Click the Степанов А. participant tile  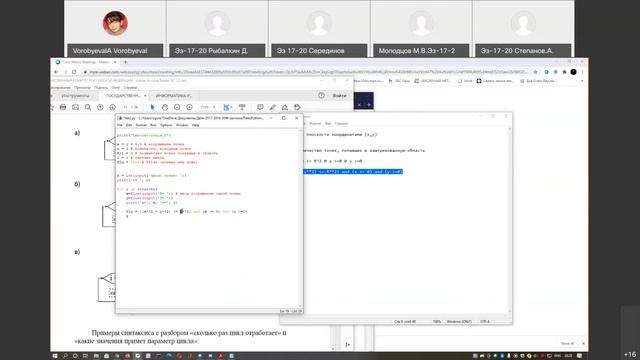tap(523, 29)
